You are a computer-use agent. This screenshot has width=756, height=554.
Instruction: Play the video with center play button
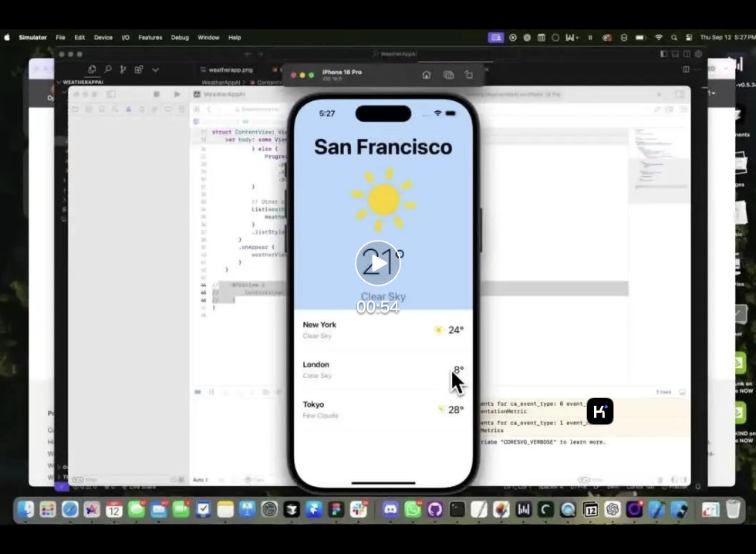(378, 263)
